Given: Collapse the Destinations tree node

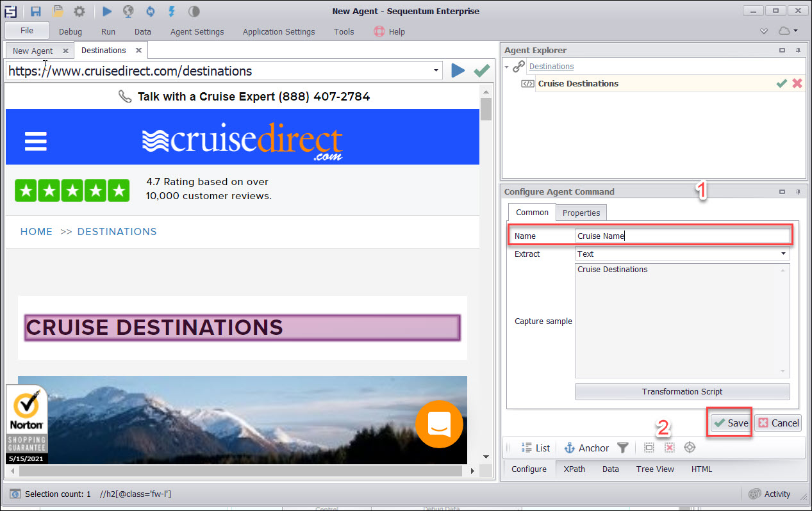Looking at the screenshot, I should tap(508, 67).
